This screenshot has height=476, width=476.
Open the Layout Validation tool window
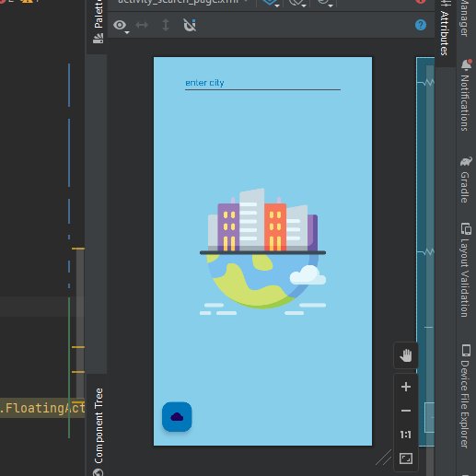466,270
